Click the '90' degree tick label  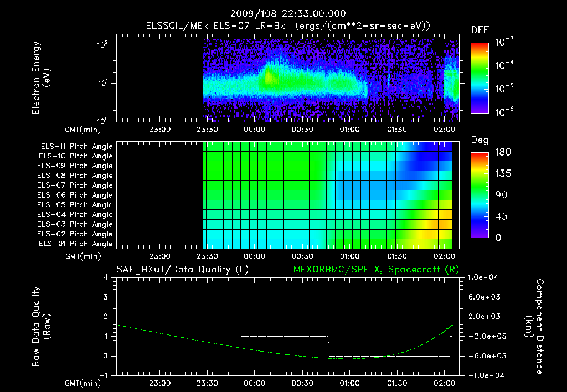click(x=502, y=195)
